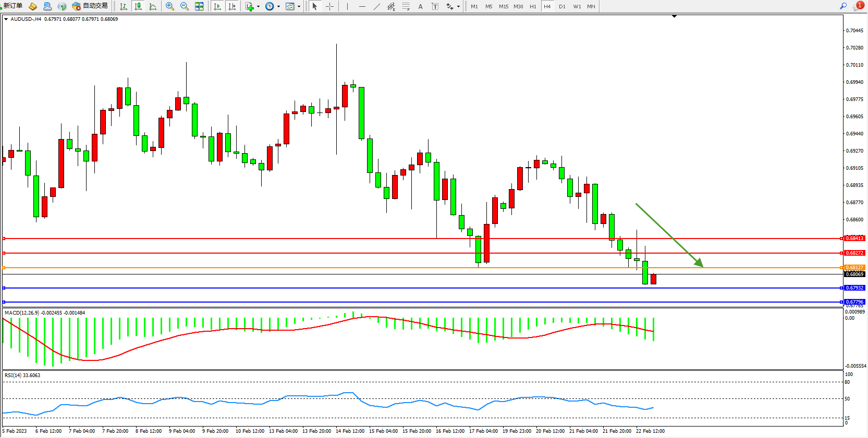Open the templates dropdown arrow
This screenshot has height=438, width=868.
299,7
